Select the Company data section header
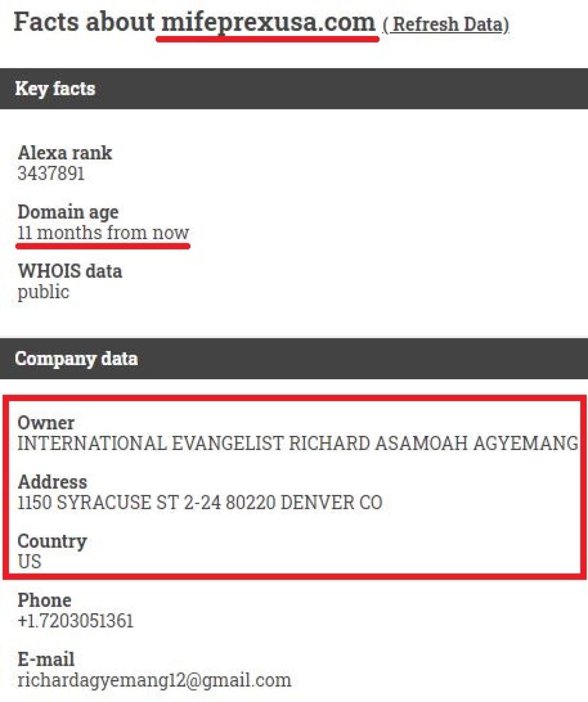This screenshot has width=588, height=702. (76, 358)
